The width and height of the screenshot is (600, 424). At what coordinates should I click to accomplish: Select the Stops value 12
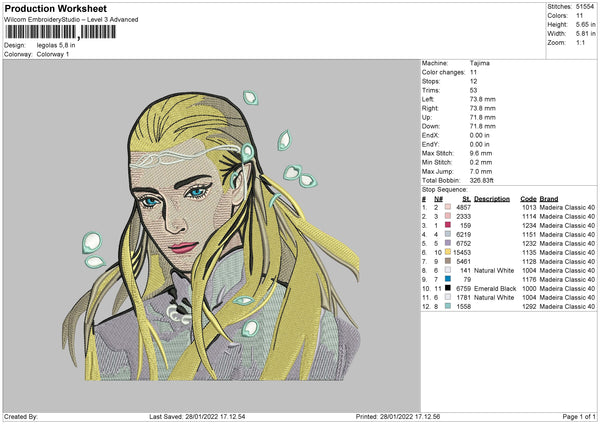pos(473,81)
